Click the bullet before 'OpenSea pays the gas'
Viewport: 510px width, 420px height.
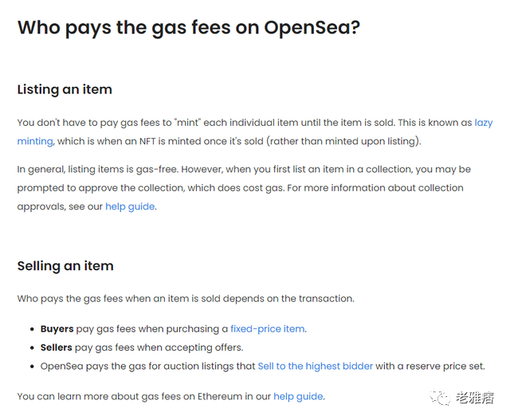pos(32,367)
